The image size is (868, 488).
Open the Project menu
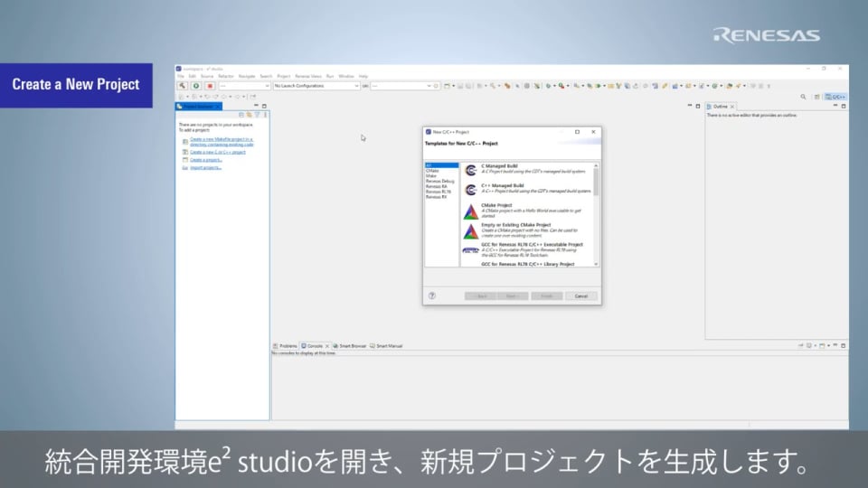point(283,76)
